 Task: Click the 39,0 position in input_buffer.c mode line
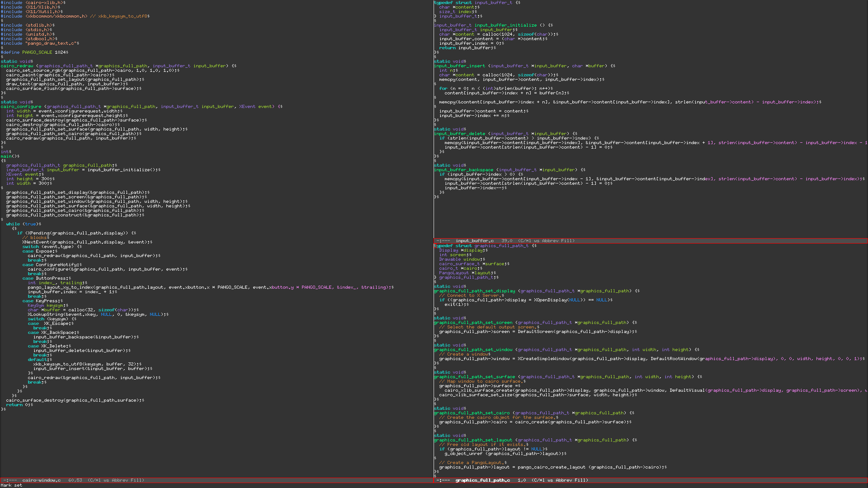coord(507,241)
